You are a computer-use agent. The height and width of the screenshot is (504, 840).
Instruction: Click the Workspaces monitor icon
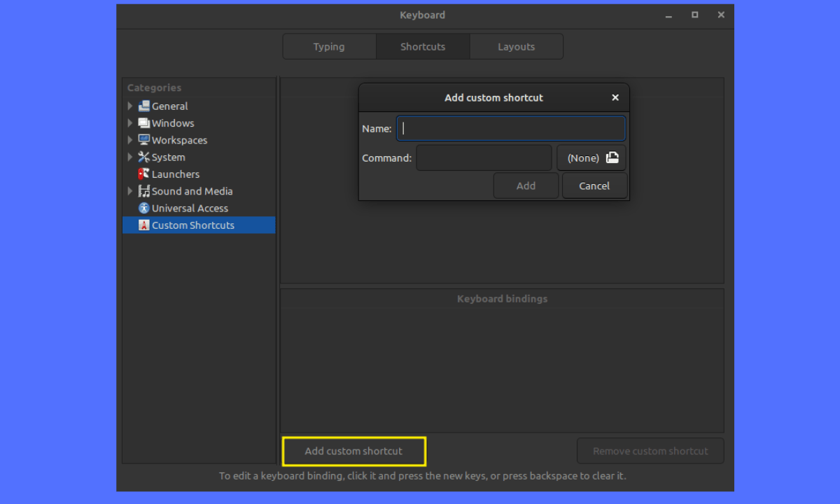pos(144,140)
